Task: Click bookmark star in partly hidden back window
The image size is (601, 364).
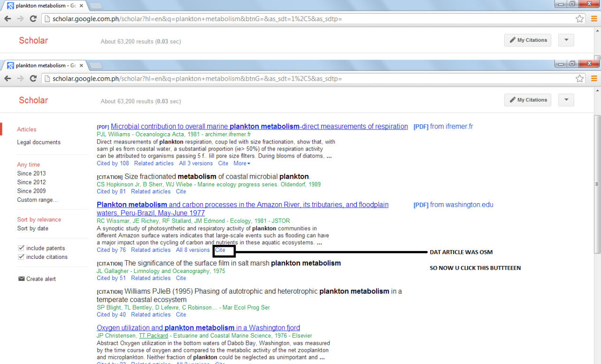Action: coord(579,19)
